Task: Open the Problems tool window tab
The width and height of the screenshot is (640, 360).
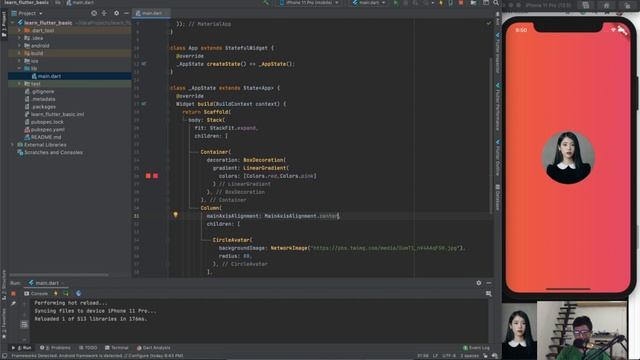Action: coord(55,348)
